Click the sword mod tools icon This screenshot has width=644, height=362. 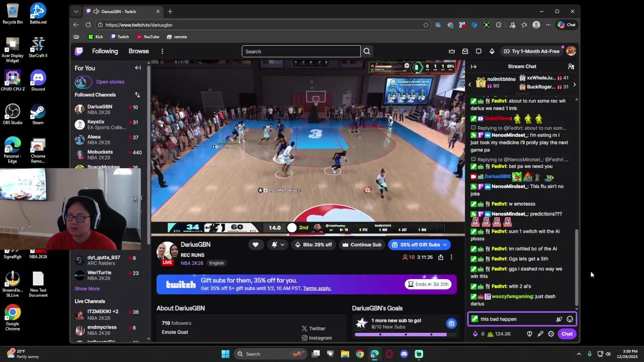(540, 334)
